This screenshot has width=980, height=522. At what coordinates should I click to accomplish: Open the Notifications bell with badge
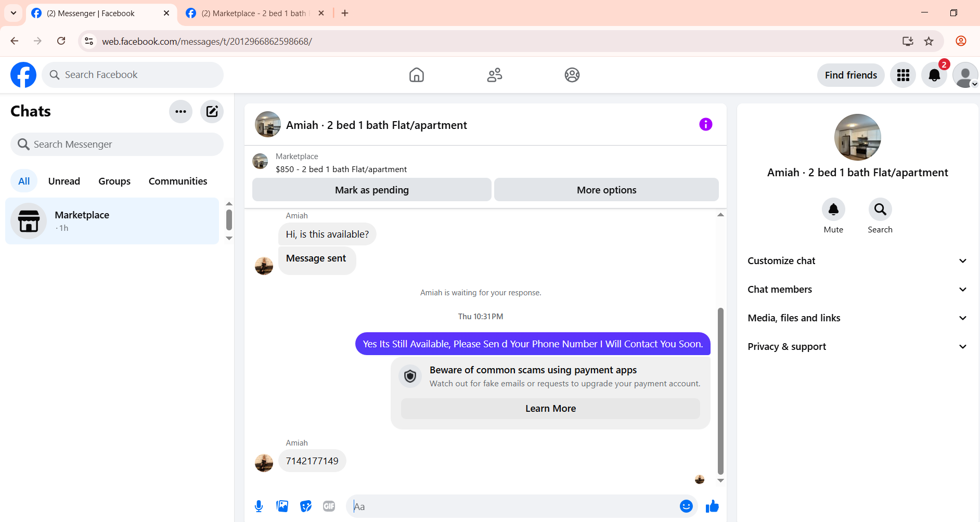934,75
